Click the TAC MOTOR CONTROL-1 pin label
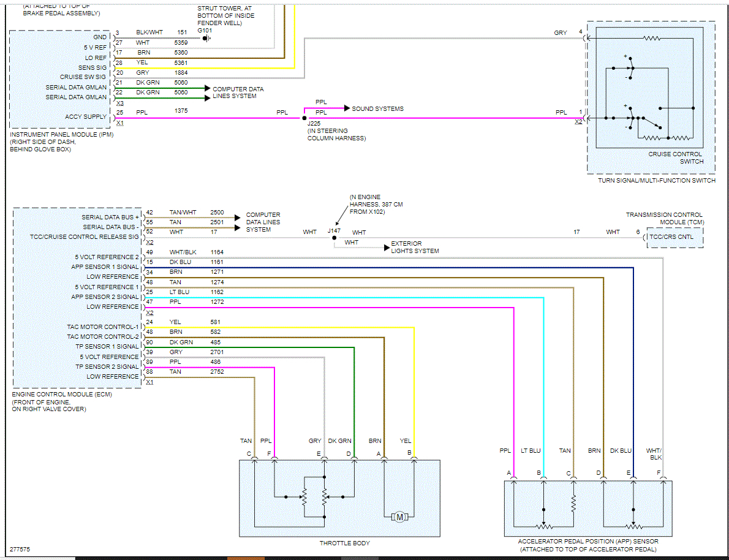The height and width of the screenshot is (560, 729). 103,327
